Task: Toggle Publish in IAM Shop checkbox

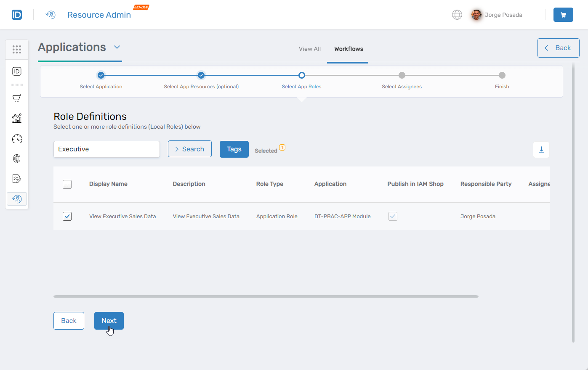Action: (x=393, y=217)
